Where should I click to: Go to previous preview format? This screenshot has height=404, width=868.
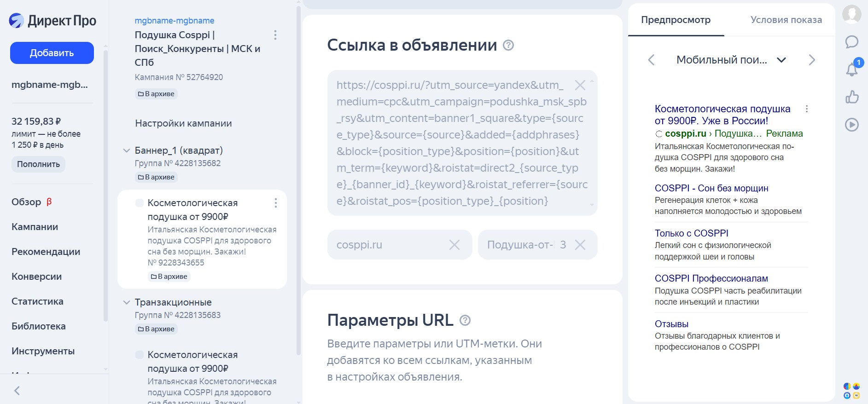click(651, 60)
